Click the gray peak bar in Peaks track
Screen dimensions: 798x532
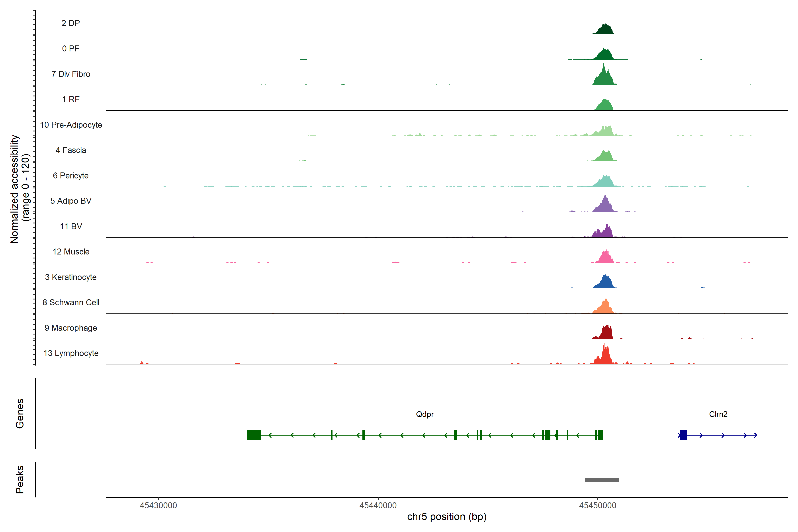click(x=602, y=480)
